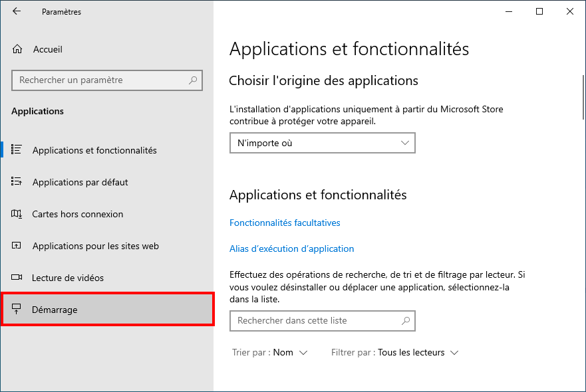Viewport: 586px width, 392px height.
Task: Click the Applications et fonctionnalités list icon
Action: click(x=17, y=149)
